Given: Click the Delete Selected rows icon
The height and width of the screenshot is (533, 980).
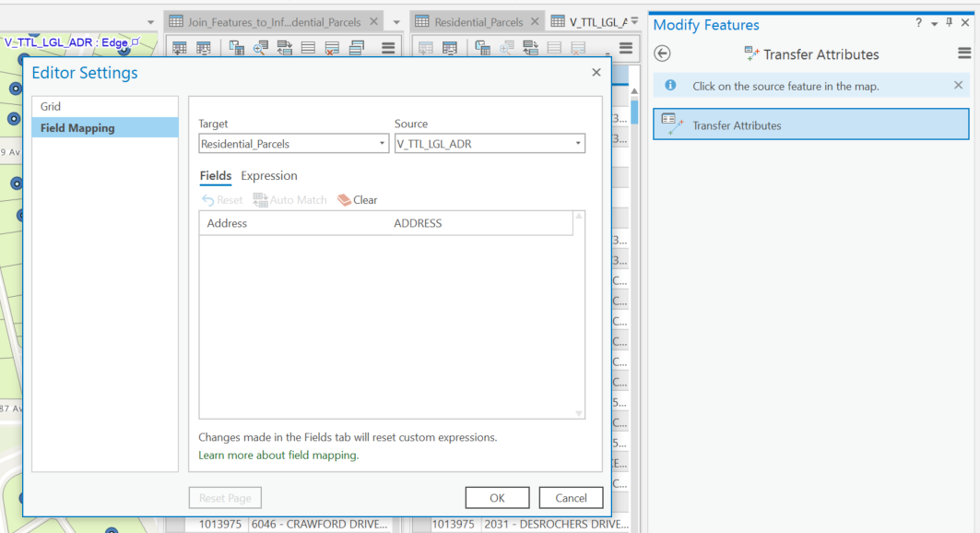Looking at the screenshot, I should [x=333, y=47].
